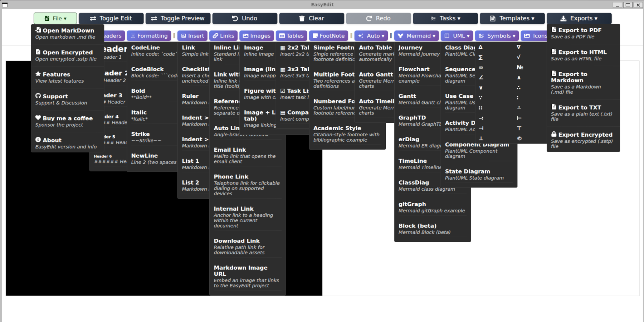The width and height of the screenshot is (644, 322).
Task: Select Buy me a coffee
Action: point(67,121)
